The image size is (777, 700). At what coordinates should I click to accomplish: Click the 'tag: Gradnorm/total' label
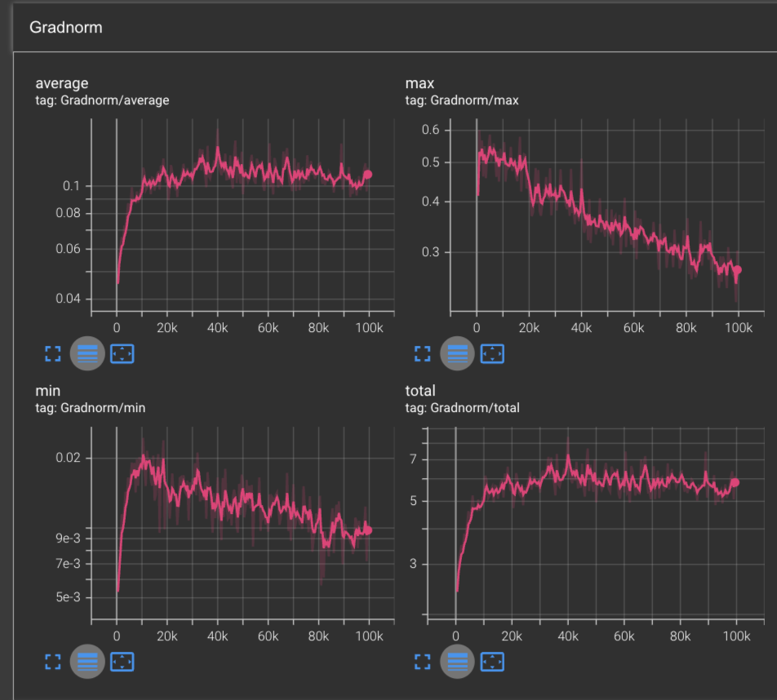click(462, 408)
